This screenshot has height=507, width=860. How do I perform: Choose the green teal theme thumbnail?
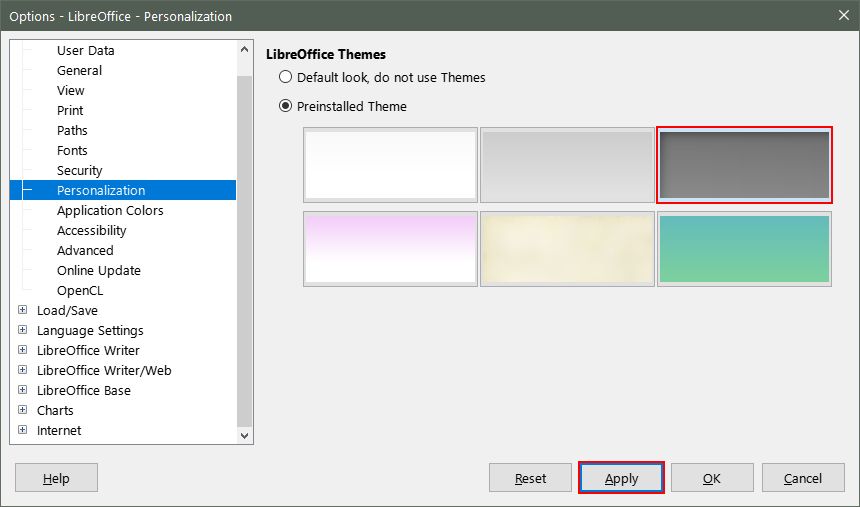click(744, 249)
